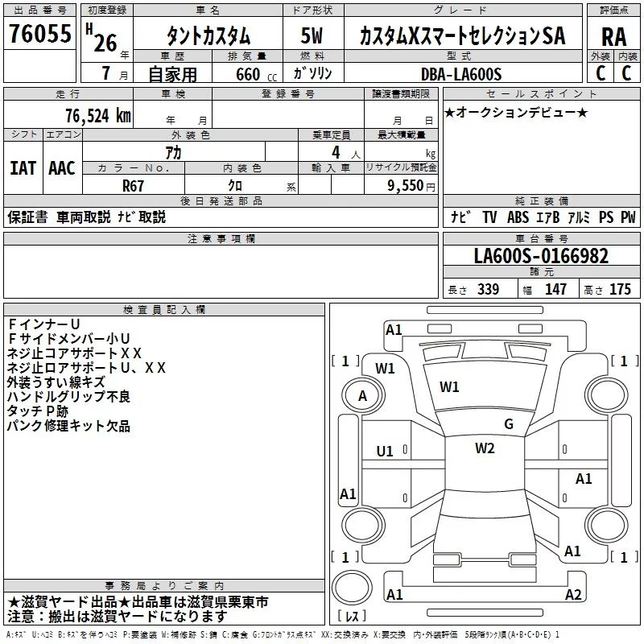Select the usage history 自家用
644x644 pixels.
tap(172, 74)
